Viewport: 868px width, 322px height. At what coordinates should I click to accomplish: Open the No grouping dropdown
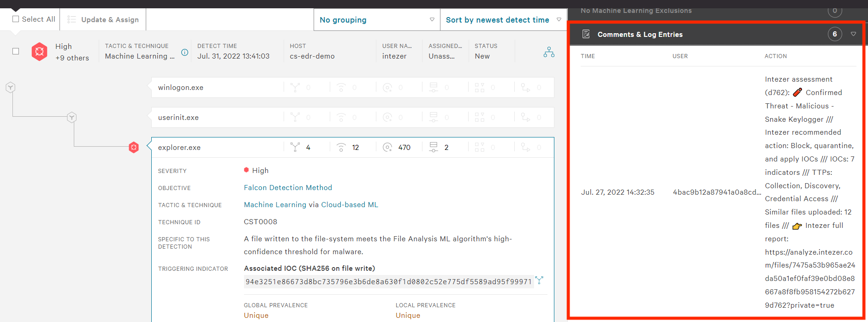point(377,20)
